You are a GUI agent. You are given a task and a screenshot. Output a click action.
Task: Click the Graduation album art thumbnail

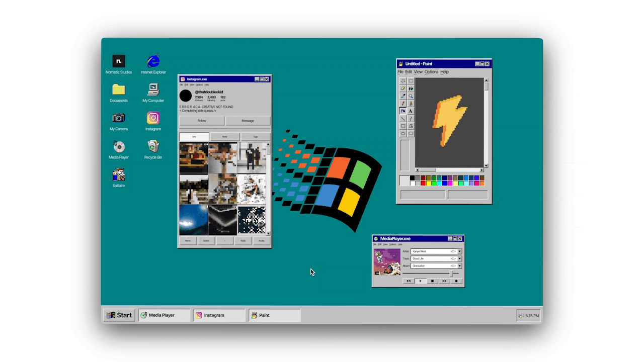pos(387,262)
